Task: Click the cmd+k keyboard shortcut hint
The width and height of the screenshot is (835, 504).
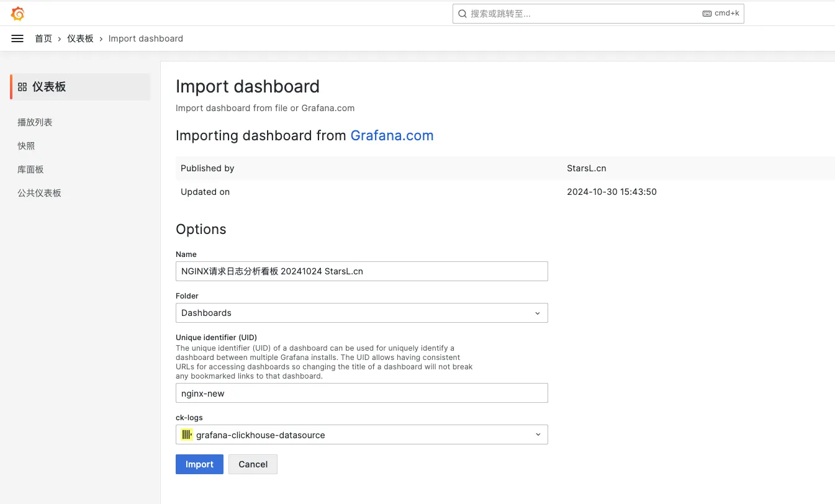Action: pyautogui.click(x=721, y=13)
